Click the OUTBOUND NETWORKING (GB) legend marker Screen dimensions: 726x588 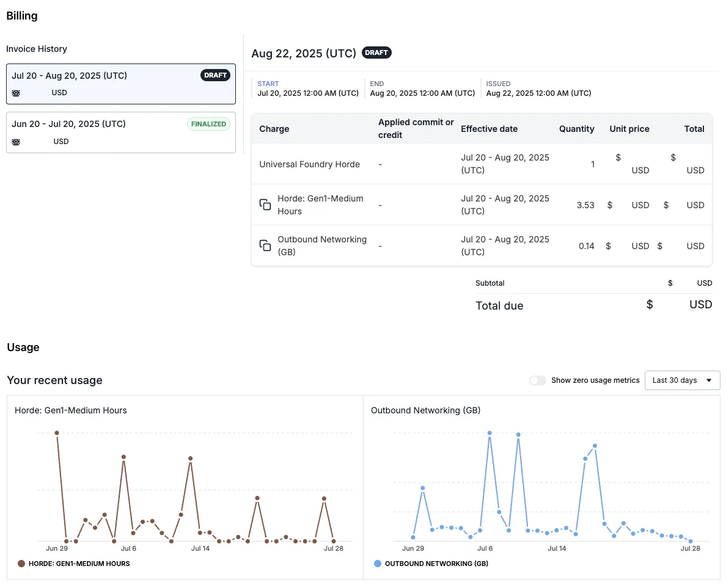pos(376,564)
